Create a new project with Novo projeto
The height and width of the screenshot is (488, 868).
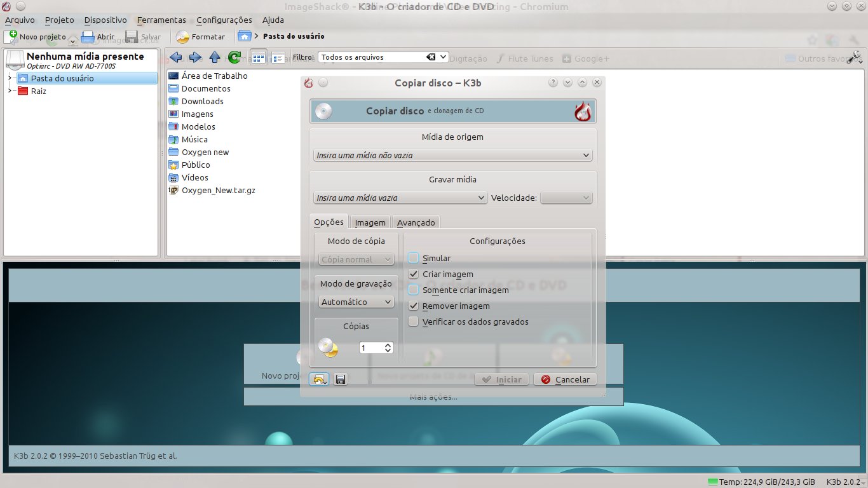point(36,37)
